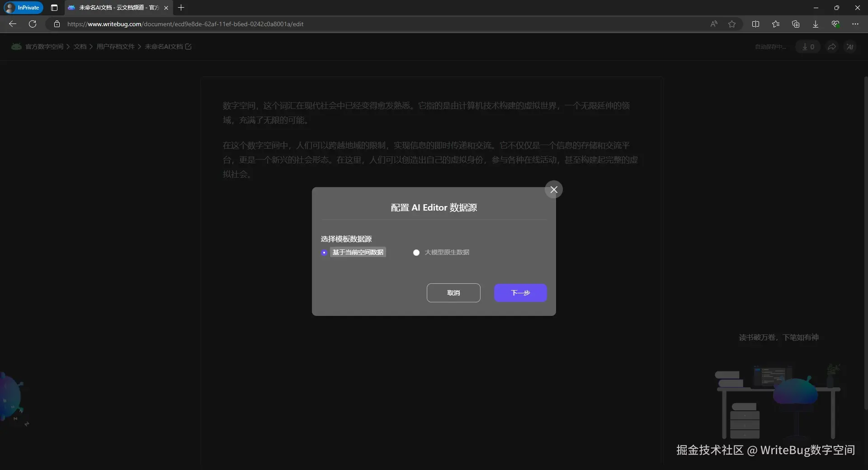Click the rename pencil icon beside 未命名AI文档 title
Viewport: 868px width, 470px height.
coord(189,47)
